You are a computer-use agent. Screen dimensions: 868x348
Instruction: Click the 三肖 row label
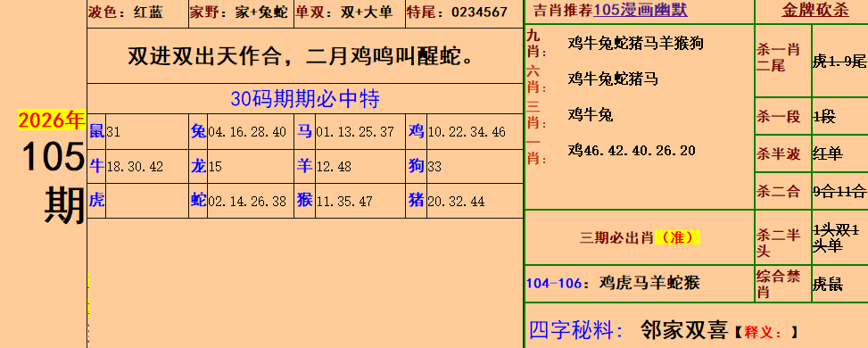click(x=537, y=115)
